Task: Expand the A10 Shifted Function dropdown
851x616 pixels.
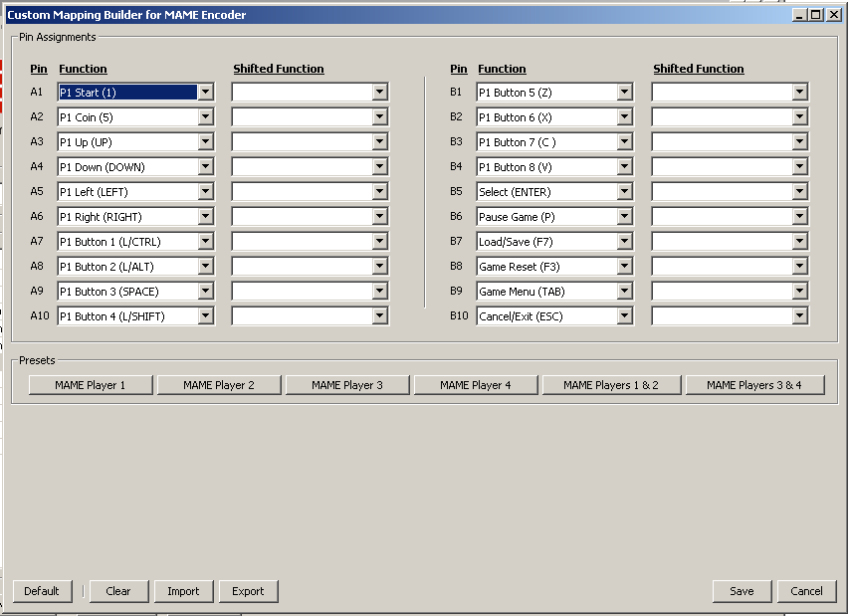Action: coord(379,316)
